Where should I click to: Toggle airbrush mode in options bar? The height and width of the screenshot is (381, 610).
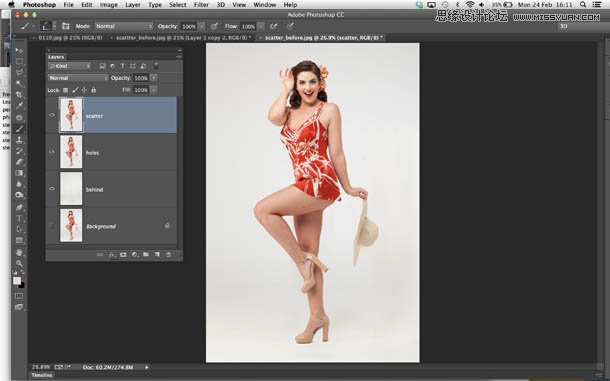pyautogui.click(x=274, y=26)
